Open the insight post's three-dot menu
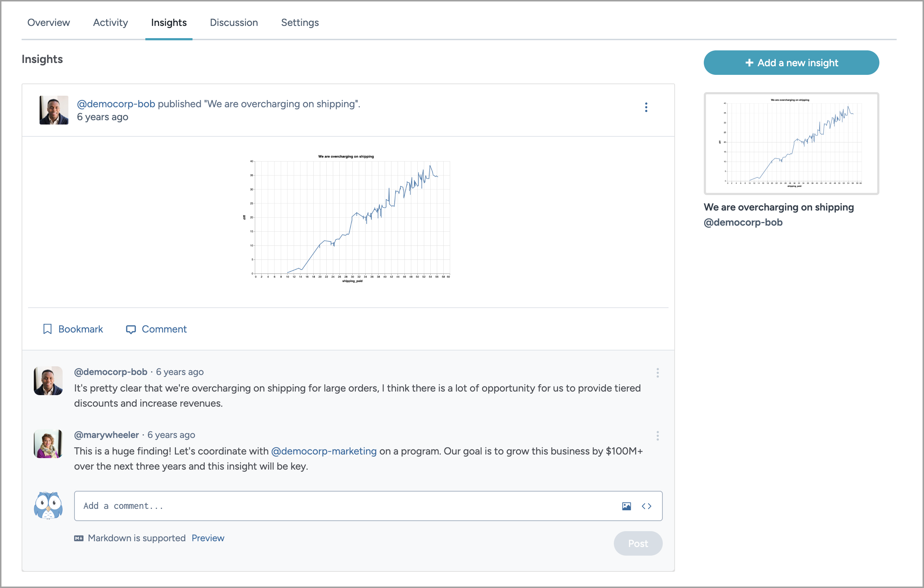Viewport: 924px width, 588px height. 646,108
